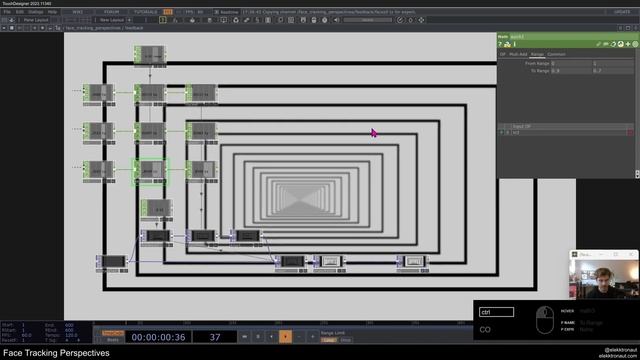Step back one frame with minus button
The height and width of the screenshot is (360, 640).
pyautogui.click(x=299, y=337)
